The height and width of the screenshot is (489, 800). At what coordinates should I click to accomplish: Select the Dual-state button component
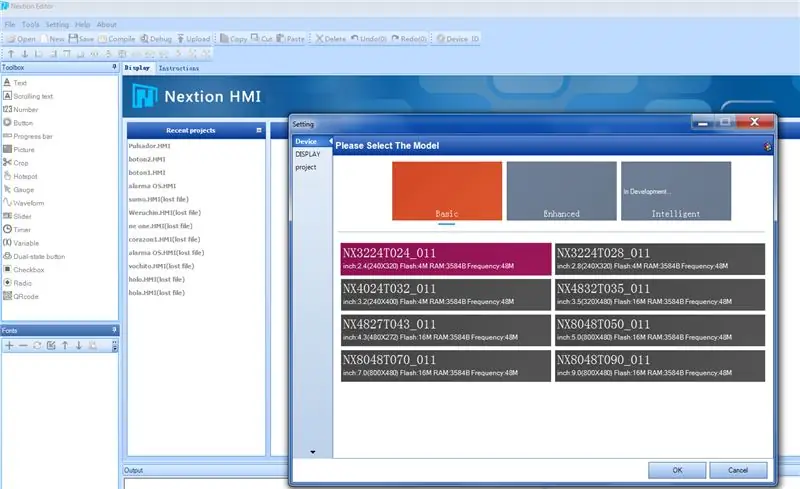point(34,256)
